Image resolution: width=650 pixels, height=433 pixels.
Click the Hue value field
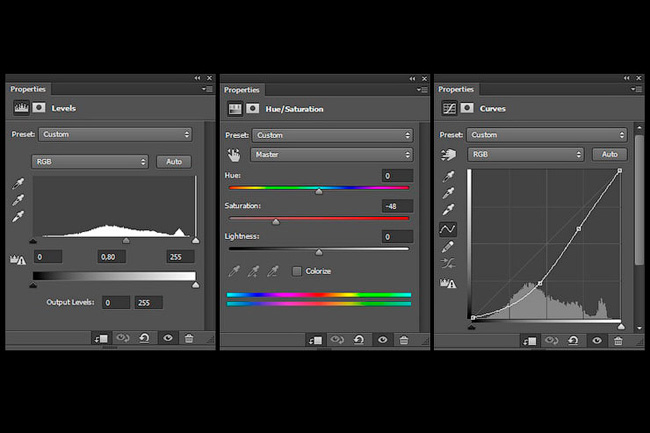tap(398, 176)
